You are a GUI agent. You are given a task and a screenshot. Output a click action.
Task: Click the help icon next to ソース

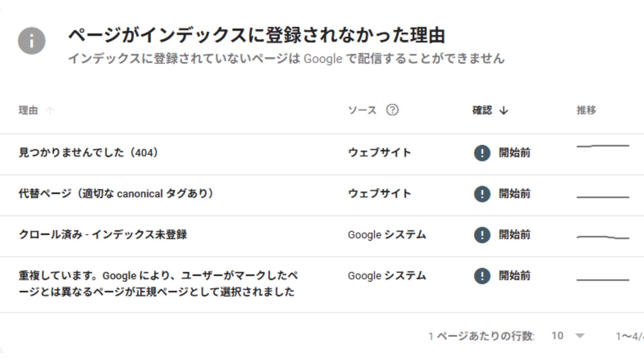392,110
